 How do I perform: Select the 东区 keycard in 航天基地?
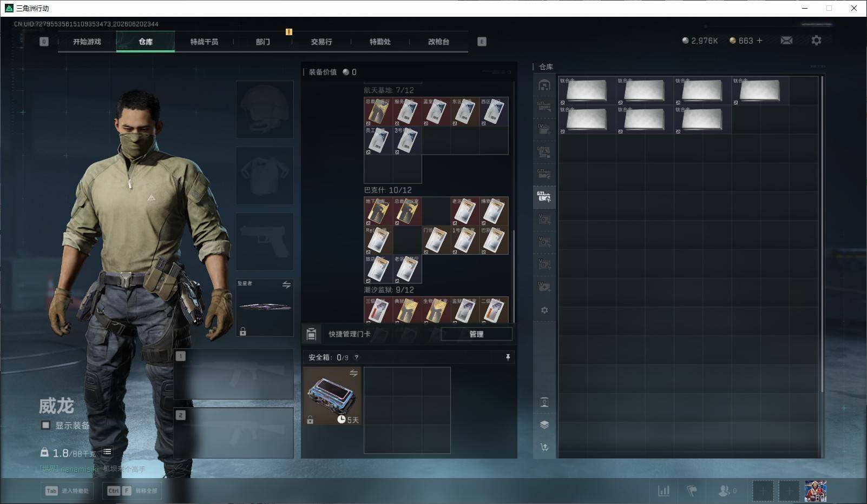(x=465, y=112)
